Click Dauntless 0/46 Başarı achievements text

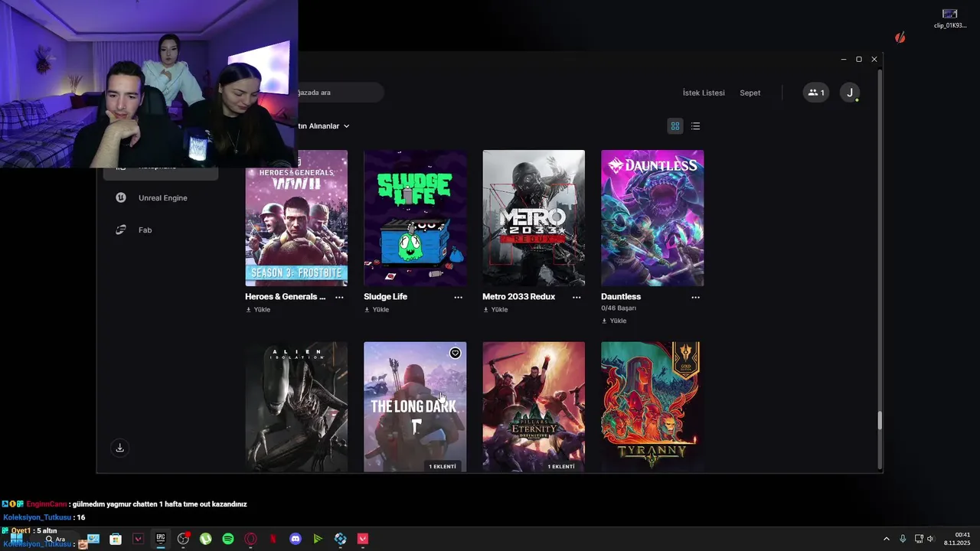[619, 308]
